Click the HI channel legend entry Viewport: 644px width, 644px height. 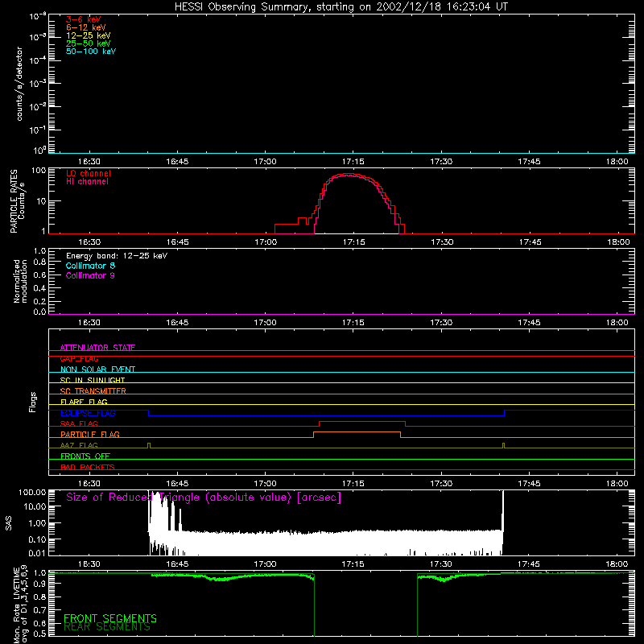click(87, 182)
